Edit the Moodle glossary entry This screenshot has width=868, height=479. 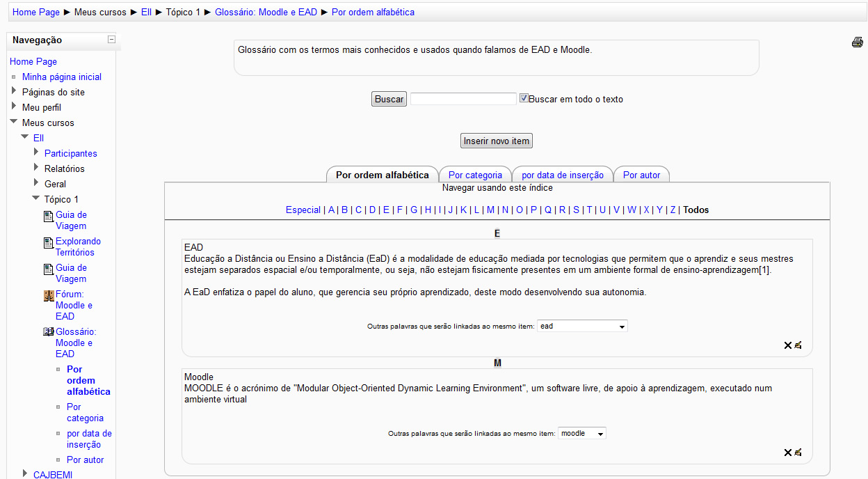[x=798, y=452]
